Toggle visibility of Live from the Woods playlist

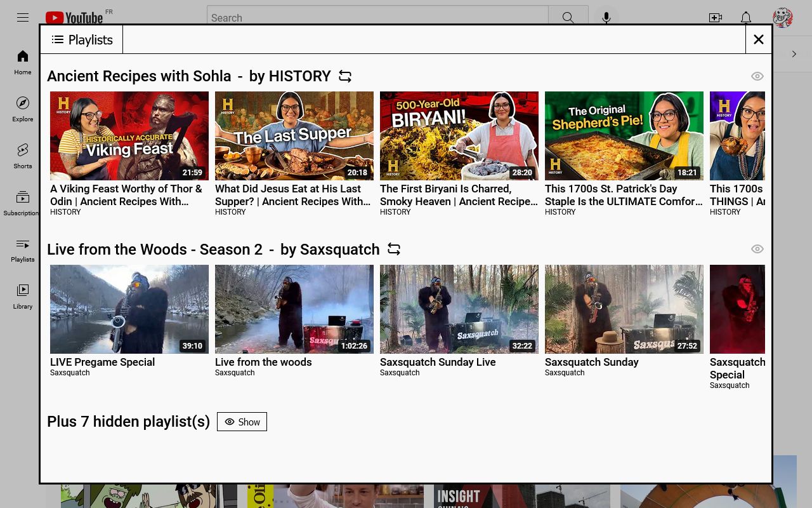(757, 249)
